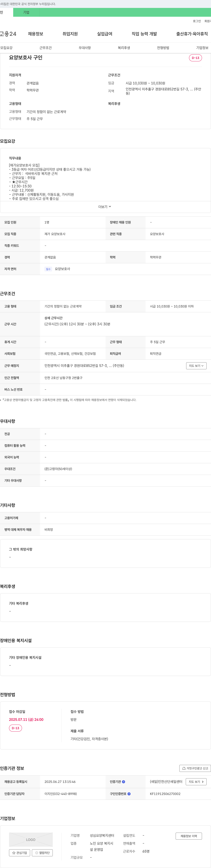Open the 출산휴가·육아휴직 menu

(192, 34)
